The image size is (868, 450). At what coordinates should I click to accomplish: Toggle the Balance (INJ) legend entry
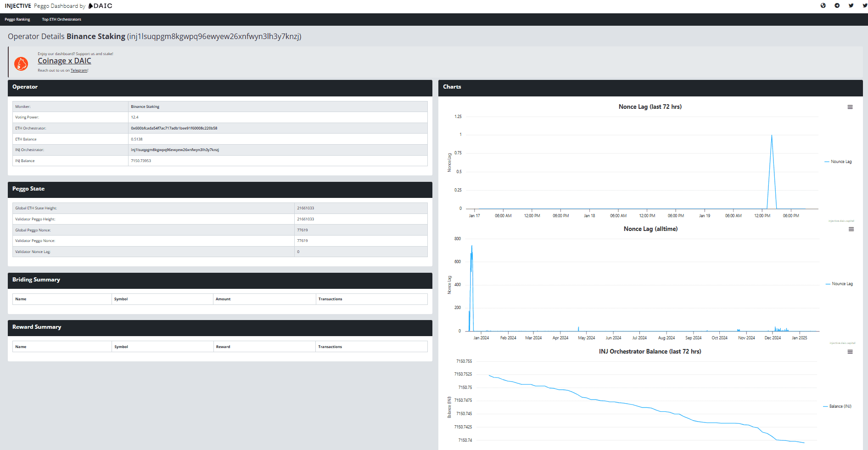(x=838, y=406)
